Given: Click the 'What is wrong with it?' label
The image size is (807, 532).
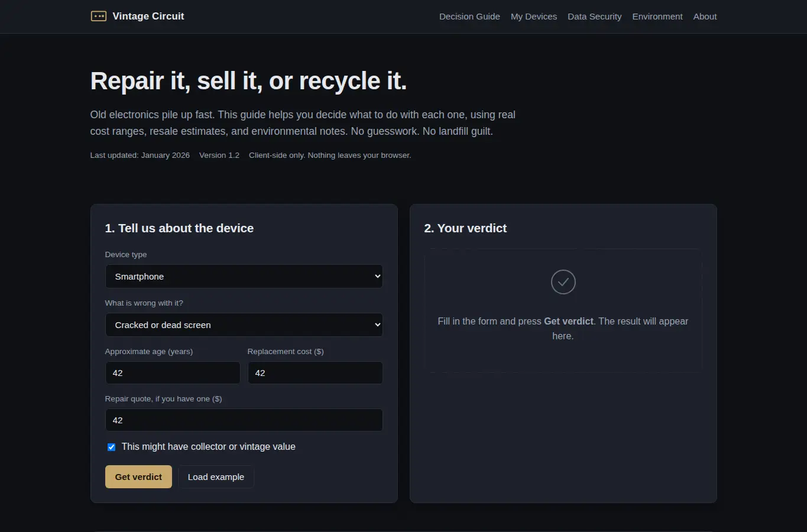Looking at the screenshot, I should click(x=144, y=303).
